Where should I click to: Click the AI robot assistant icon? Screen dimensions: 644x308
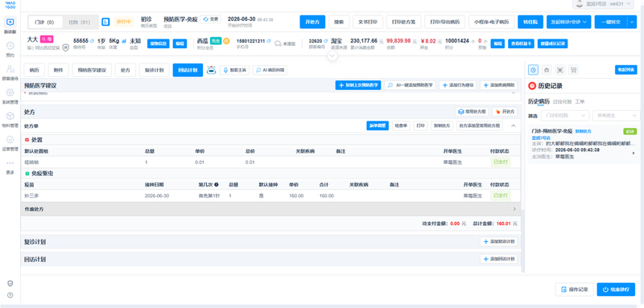coord(211,70)
